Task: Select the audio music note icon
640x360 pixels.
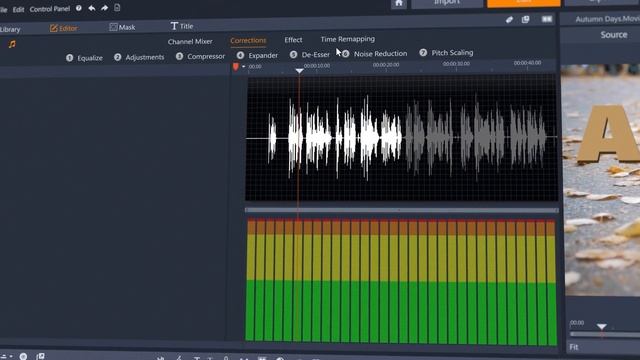Action: coord(12,44)
